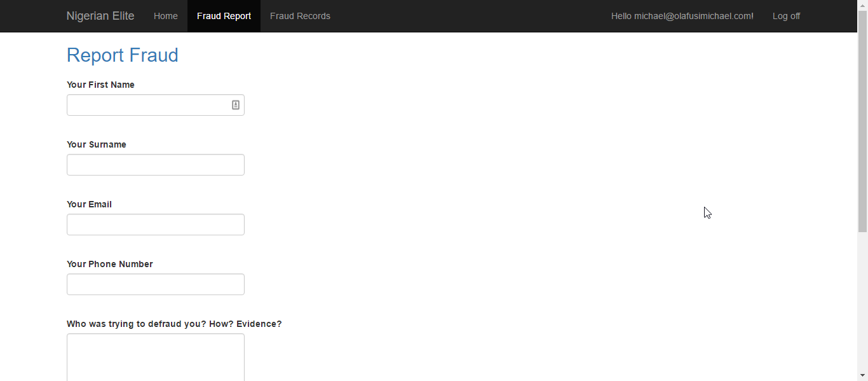Click the Phone Number input box

point(155,284)
